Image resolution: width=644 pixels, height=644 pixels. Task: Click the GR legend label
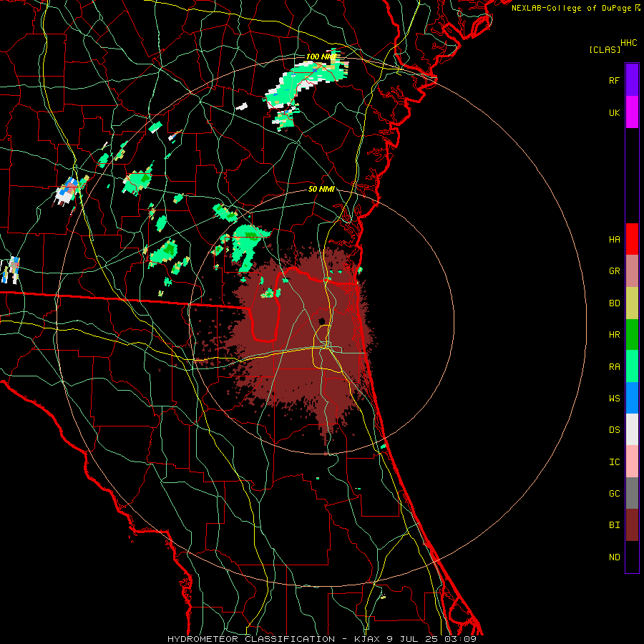coord(614,271)
